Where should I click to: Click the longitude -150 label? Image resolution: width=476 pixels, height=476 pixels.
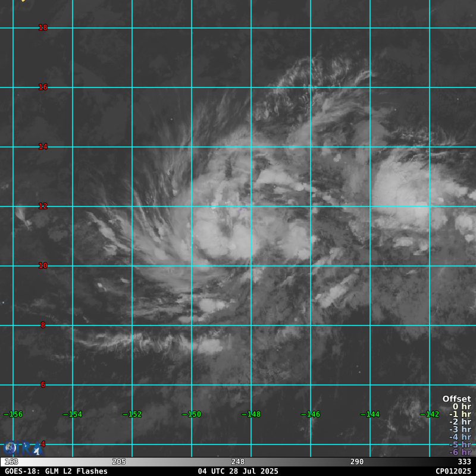pyautogui.click(x=192, y=414)
